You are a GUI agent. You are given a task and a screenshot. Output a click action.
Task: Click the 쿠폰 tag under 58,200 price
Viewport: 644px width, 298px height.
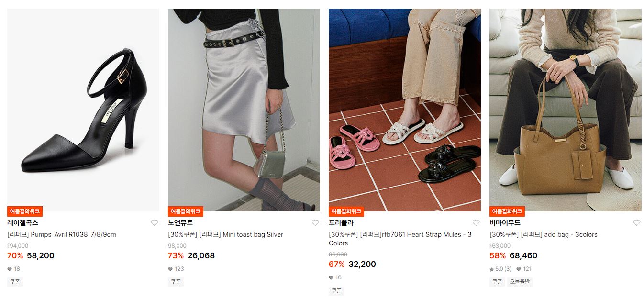coord(15,282)
